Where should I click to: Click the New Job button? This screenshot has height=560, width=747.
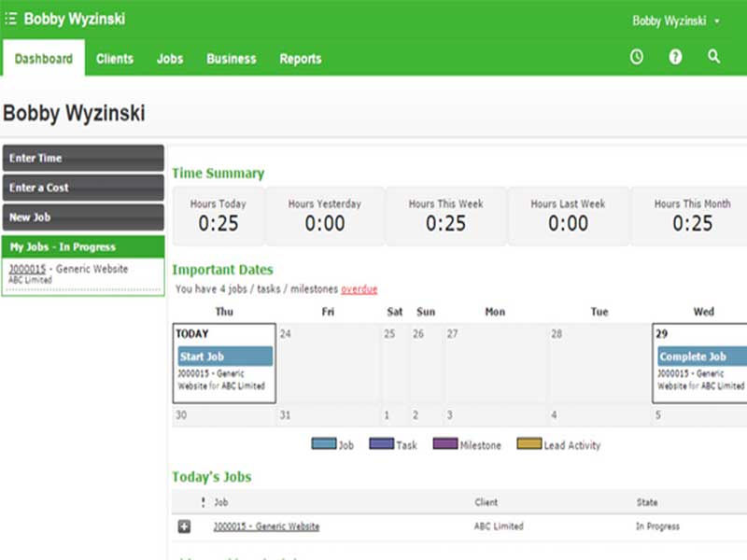pyautogui.click(x=83, y=217)
